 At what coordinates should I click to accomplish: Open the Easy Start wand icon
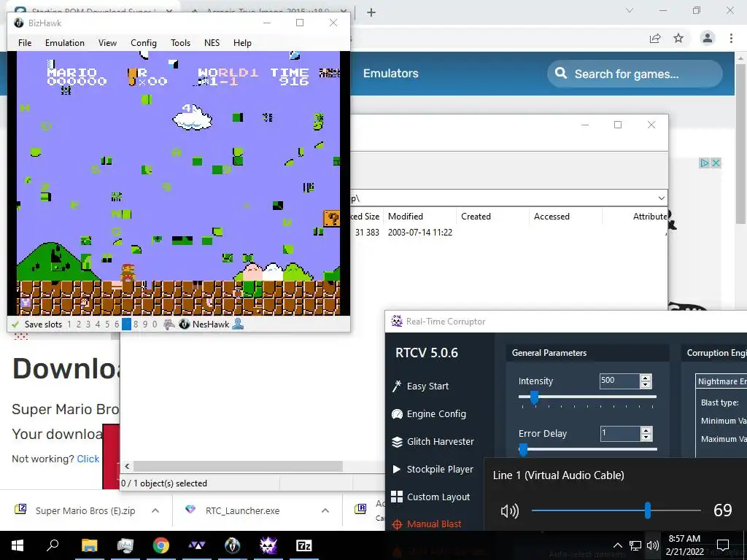[396, 386]
